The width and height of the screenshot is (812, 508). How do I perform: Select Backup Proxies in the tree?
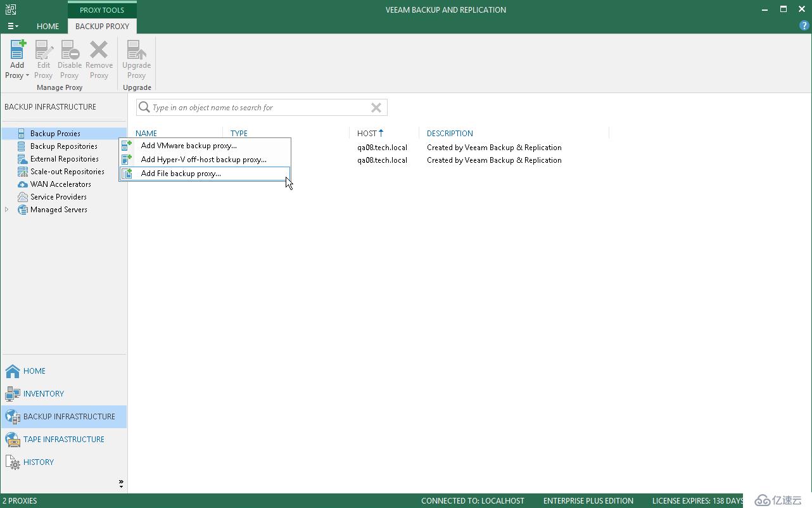coord(55,134)
